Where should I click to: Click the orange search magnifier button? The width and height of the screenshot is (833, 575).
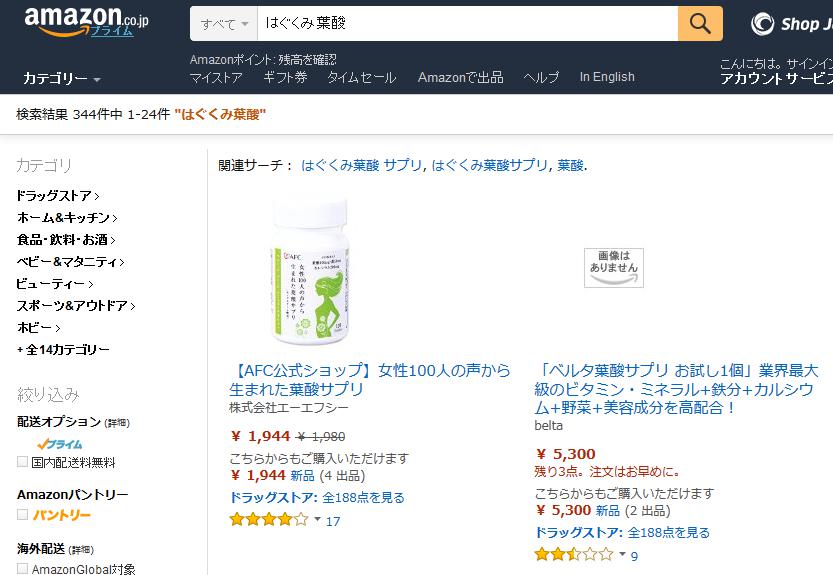(700, 23)
